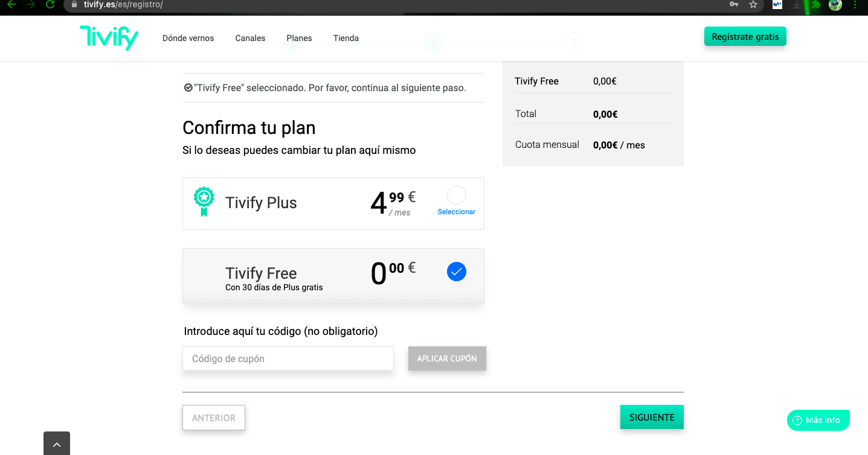
Task: Go to the Canales page
Action: pos(250,38)
